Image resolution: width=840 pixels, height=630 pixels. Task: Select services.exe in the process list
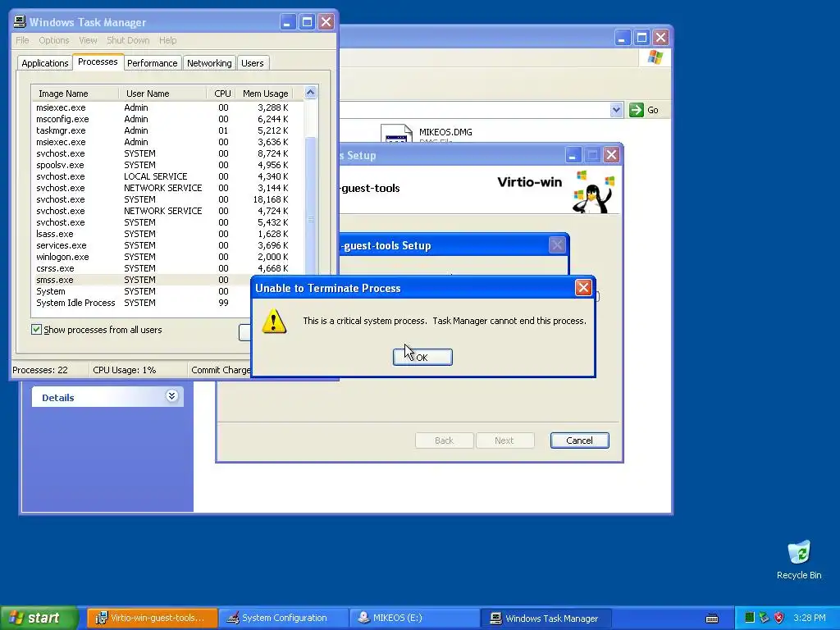pyautogui.click(x=167, y=245)
